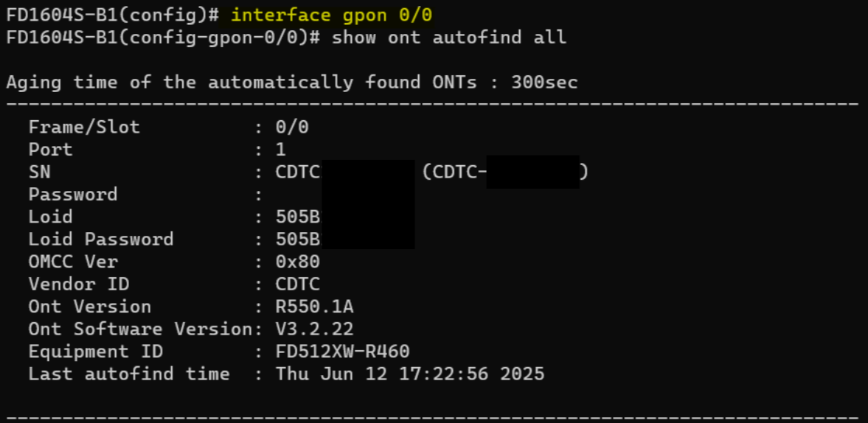Click the Port value 1
This screenshot has width=868, height=423.
[281, 150]
